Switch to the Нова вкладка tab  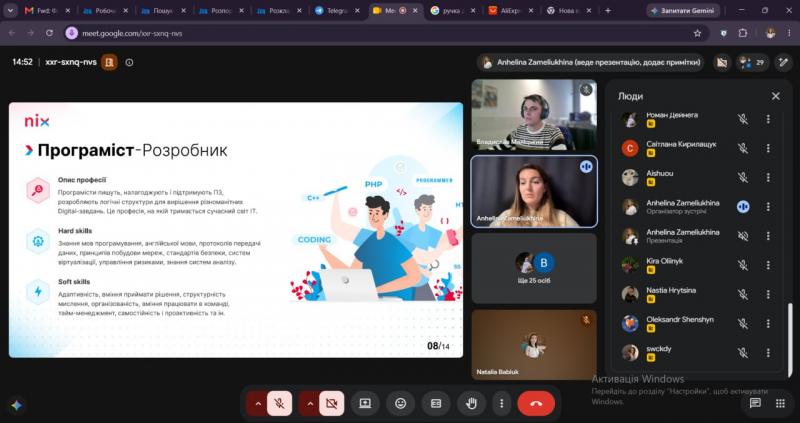(x=569, y=10)
